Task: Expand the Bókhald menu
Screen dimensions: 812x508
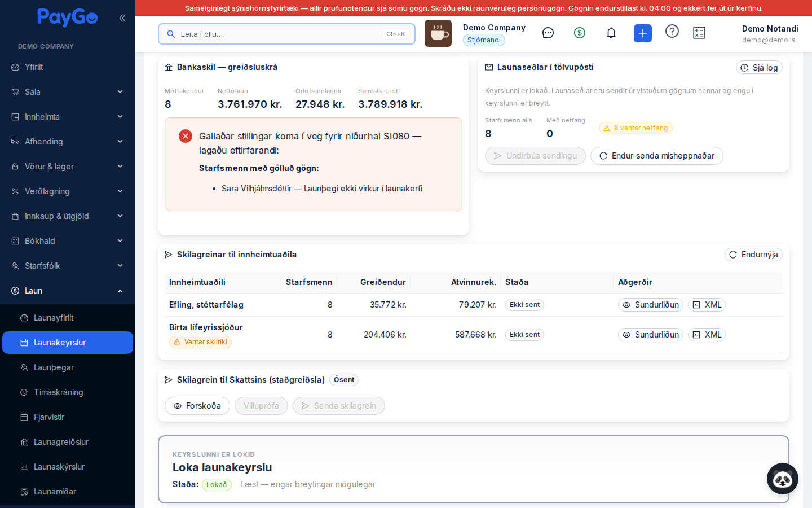Action: point(68,241)
